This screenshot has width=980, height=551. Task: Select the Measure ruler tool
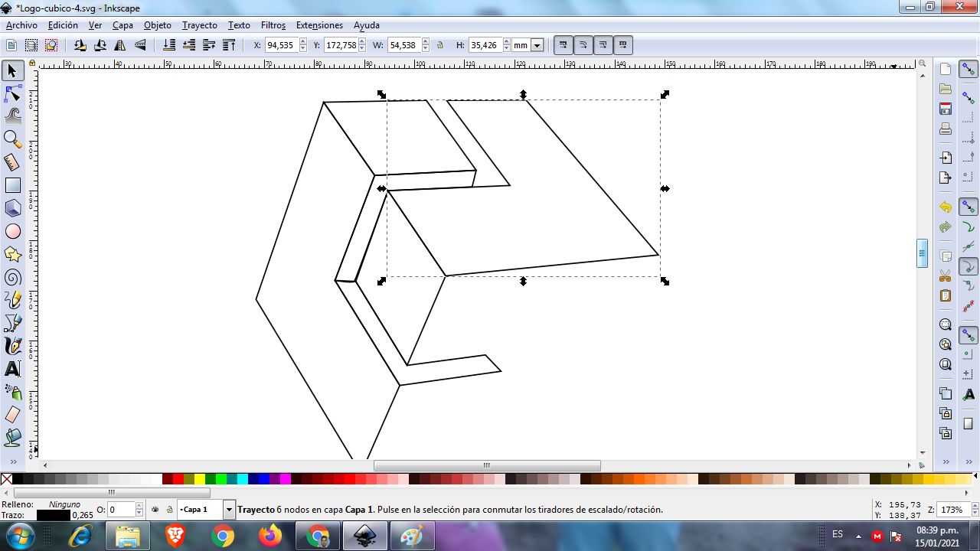(x=12, y=162)
